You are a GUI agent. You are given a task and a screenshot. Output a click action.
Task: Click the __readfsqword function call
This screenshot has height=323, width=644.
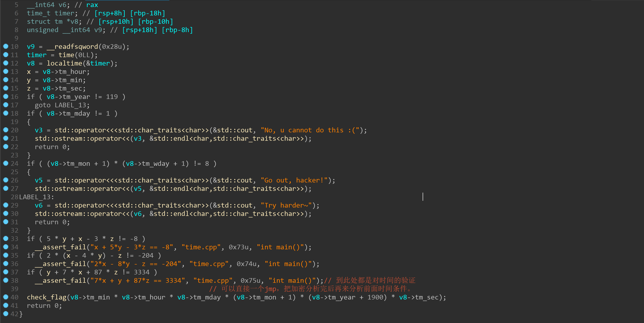[x=72, y=47]
